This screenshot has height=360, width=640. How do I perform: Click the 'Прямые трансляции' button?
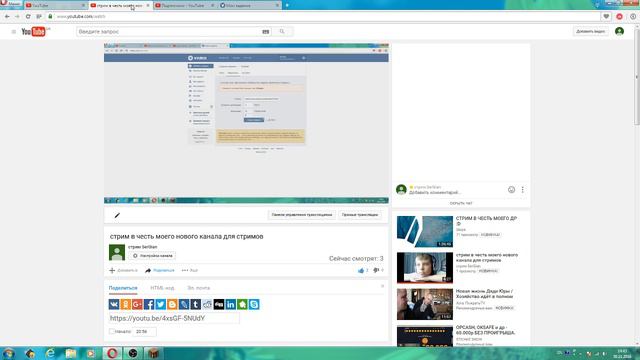pyautogui.click(x=360, y=215)
